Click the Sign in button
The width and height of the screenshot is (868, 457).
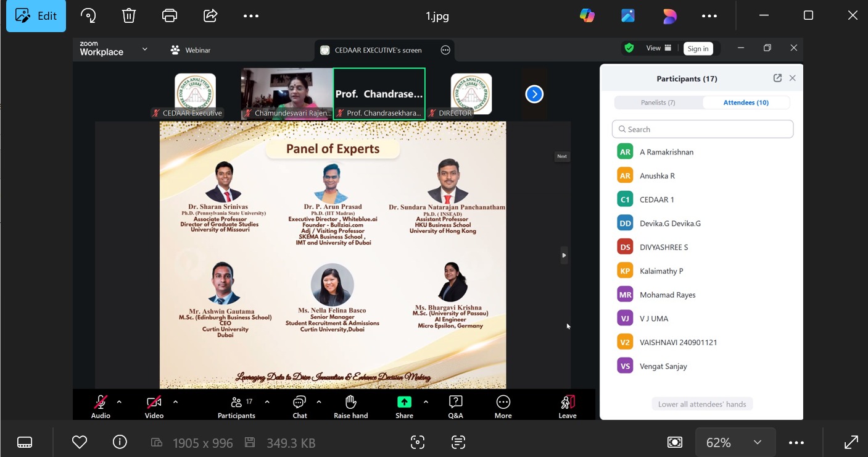[698, 49]
